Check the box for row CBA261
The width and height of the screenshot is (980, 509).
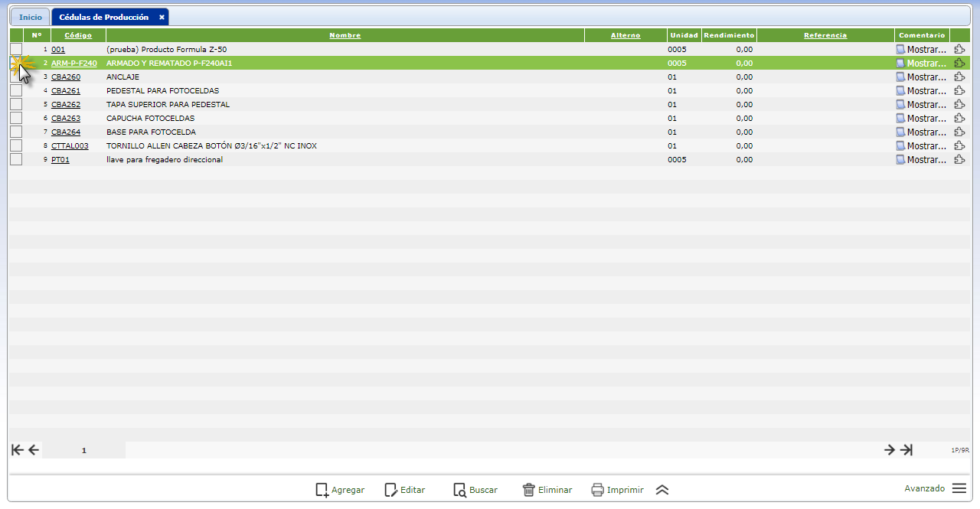[16, 90]
